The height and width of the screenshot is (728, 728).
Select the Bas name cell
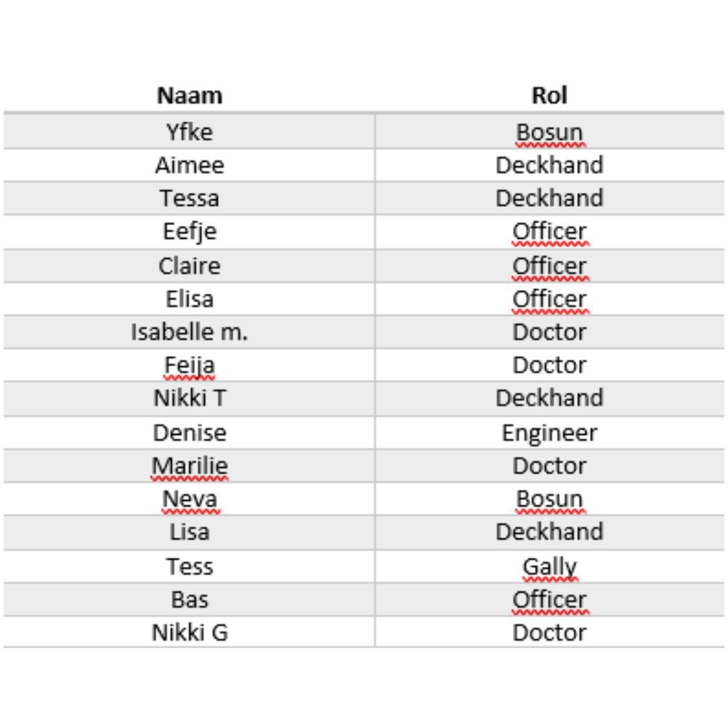[189, 599]
